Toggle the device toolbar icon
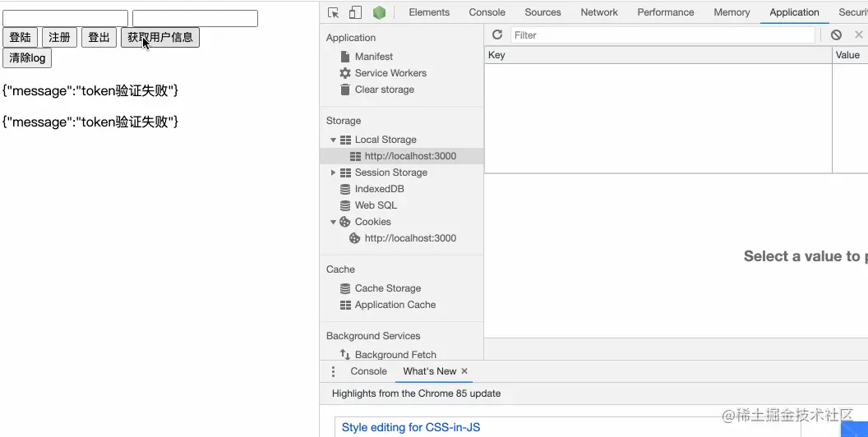The height and width of the screenshot is (437, 868). coord(355,12)
